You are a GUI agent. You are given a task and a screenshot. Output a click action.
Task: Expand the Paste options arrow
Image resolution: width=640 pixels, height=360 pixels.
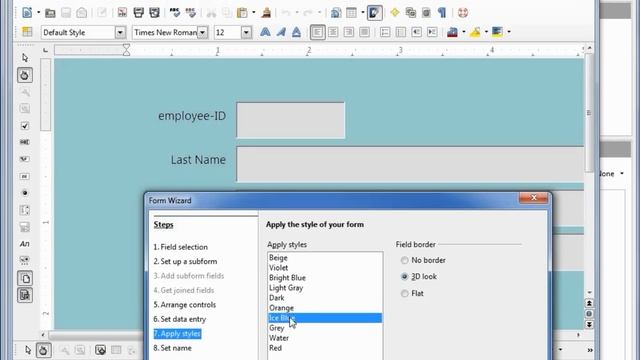(253, 13)
